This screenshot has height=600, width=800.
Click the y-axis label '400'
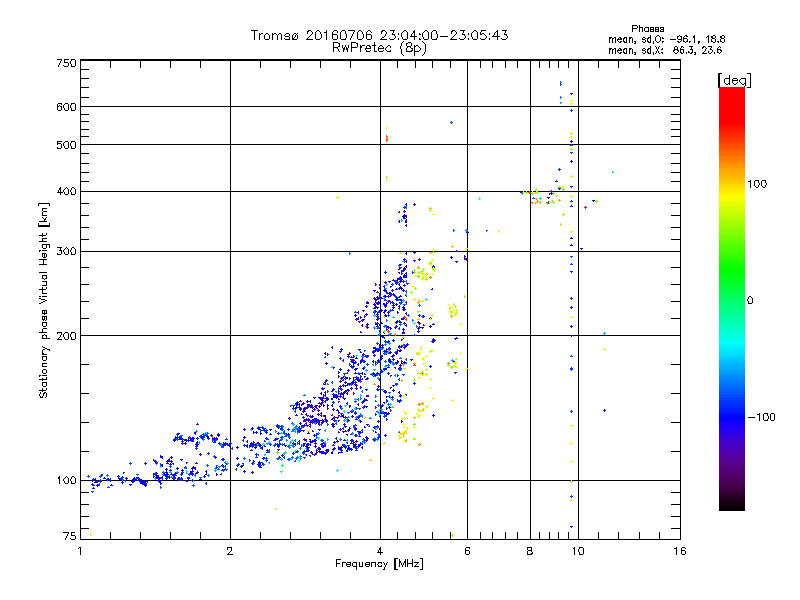(67, 192)
